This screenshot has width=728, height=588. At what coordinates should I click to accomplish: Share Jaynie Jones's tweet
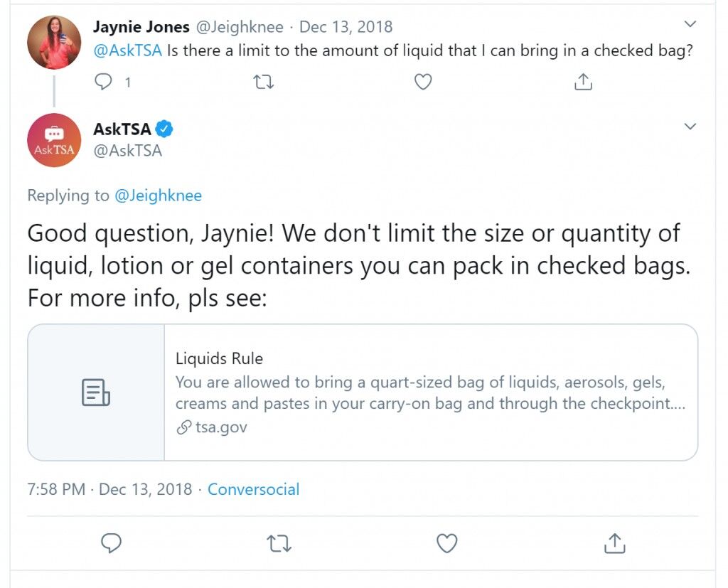coord(583,82)
